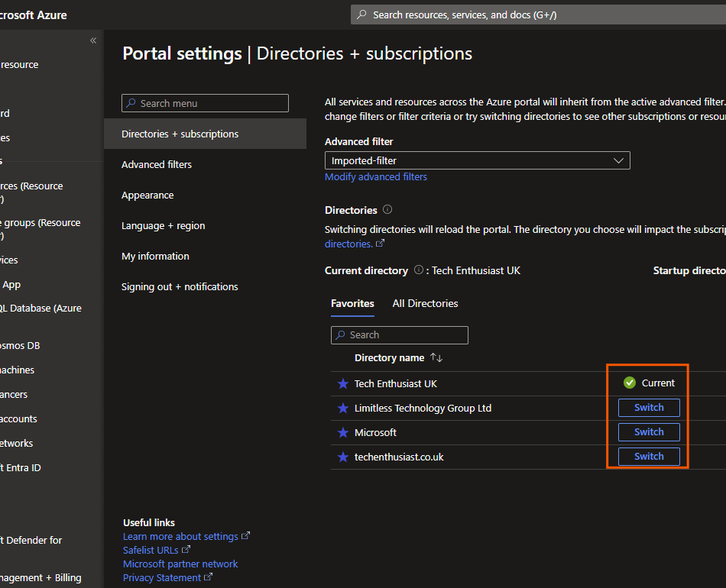Click the Directory name column header

(x=390, y=357)
